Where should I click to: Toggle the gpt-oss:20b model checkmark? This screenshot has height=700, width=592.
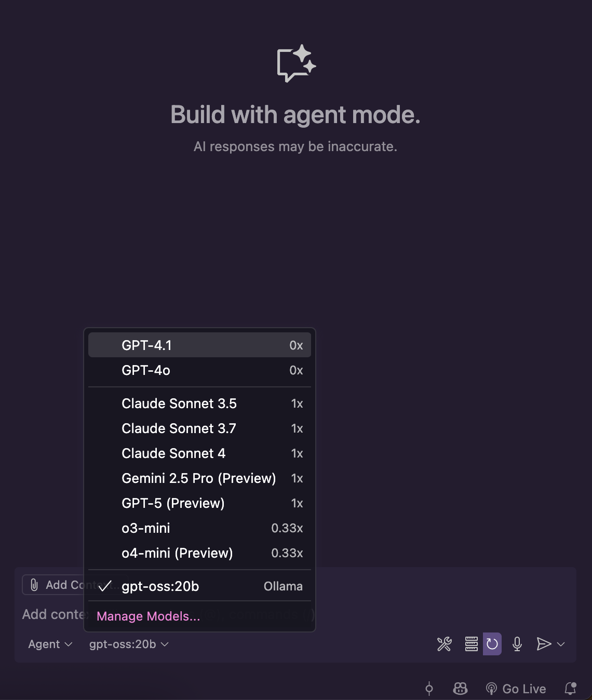point(106,586)
